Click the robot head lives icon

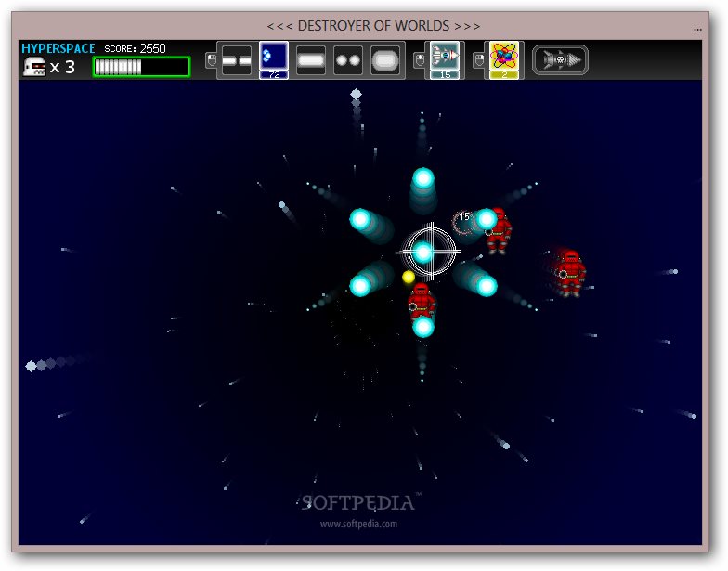pyautogui.click(x=34, y=67)
